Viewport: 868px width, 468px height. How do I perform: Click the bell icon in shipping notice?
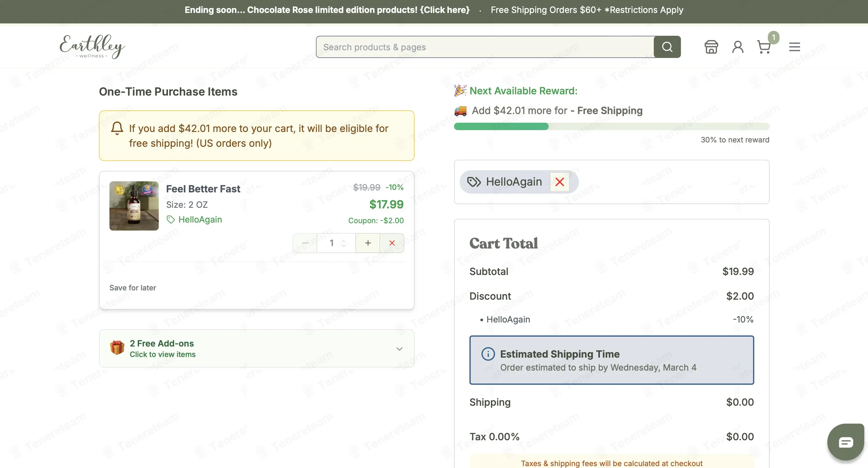(x=117, y=128)
